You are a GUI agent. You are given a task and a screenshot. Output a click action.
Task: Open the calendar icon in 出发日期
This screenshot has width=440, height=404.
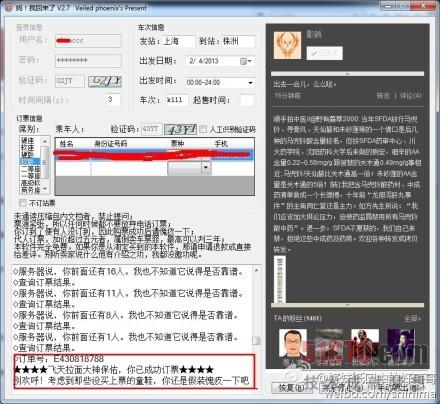pyautogui.click(x=243, y=61)
